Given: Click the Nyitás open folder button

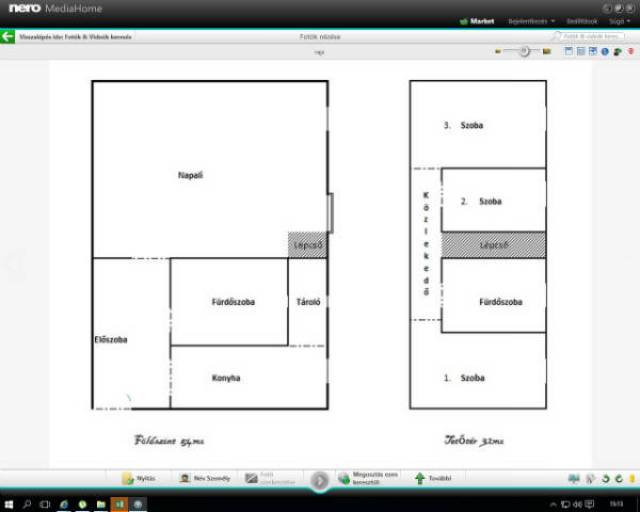Looking at the screenshot, I should pos(139,479).
